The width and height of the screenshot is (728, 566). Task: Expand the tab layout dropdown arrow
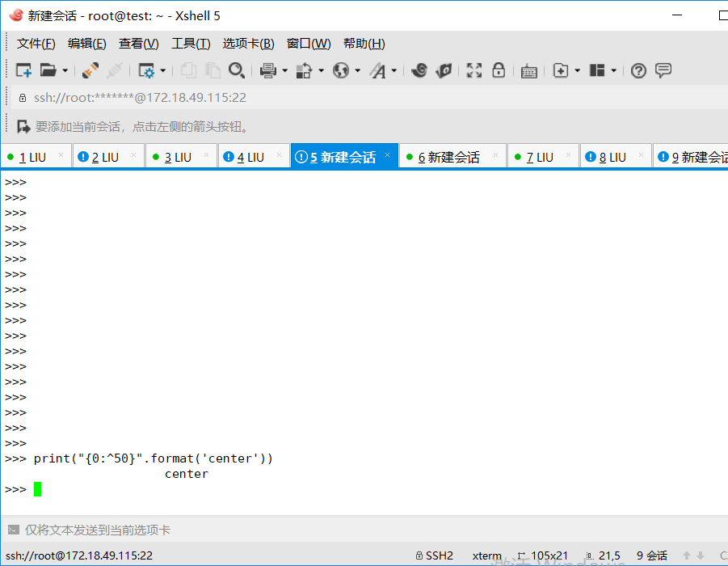pos(614,70)
